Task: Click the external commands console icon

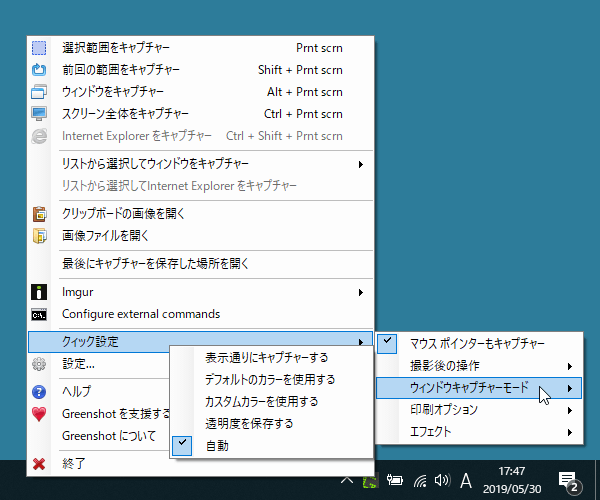Action: click(39, 315)
